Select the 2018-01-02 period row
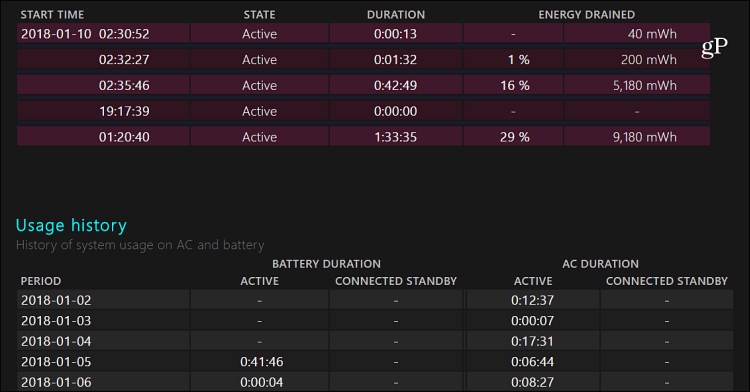Viewport: 750px width, 392px height. [x=375, y=300]
